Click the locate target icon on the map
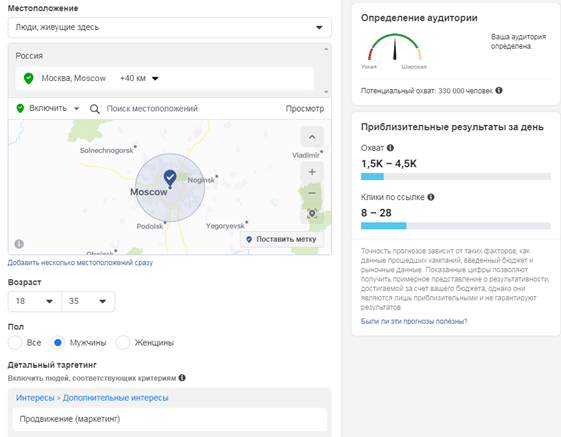Viewport: 561px width, 437px height. click(x=312, y=214)
